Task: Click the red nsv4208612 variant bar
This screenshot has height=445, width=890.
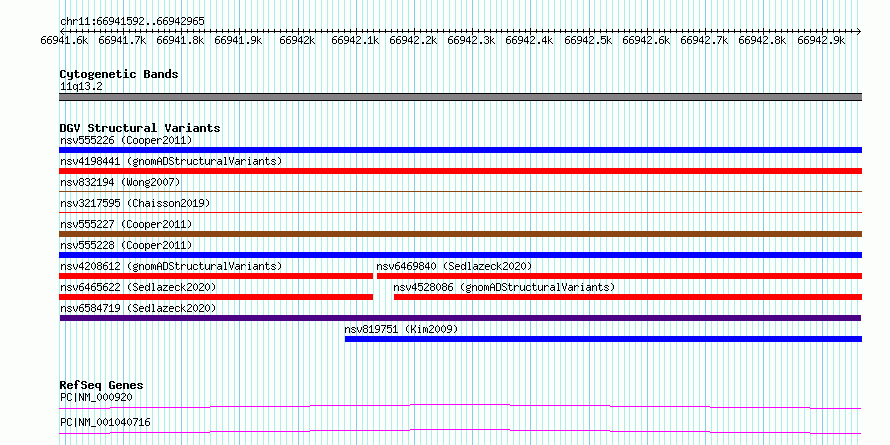Action: (x=216, y=276)
